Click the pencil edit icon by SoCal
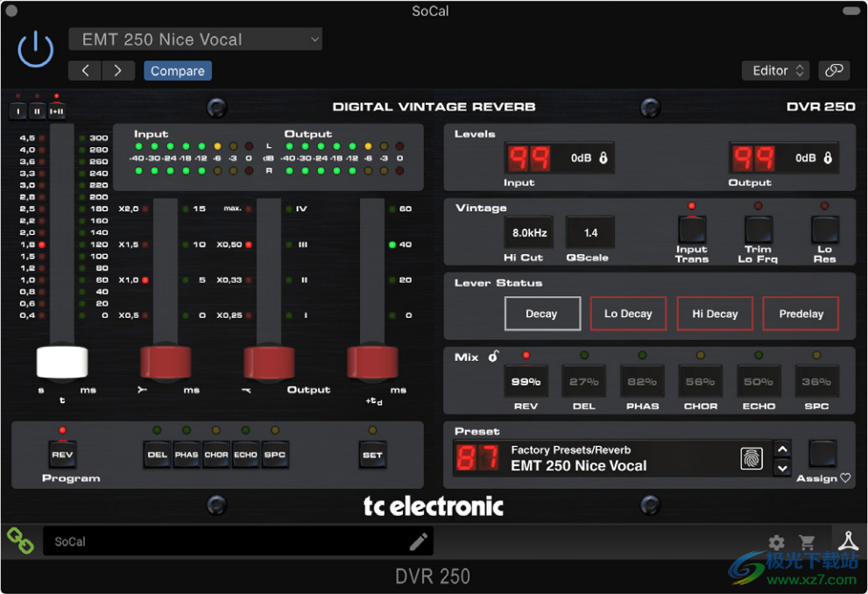Image resolution: width=868 pixels, height=594 pixels. point(419,541)
